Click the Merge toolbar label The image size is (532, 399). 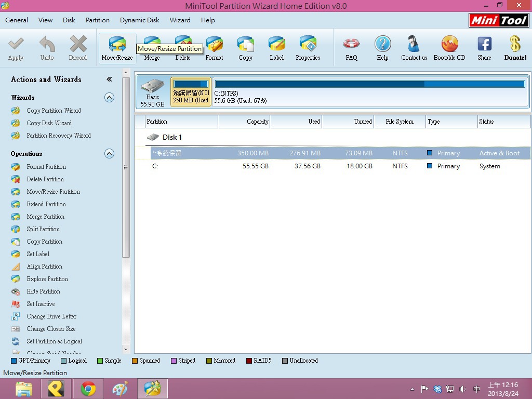tap(152, 58)
